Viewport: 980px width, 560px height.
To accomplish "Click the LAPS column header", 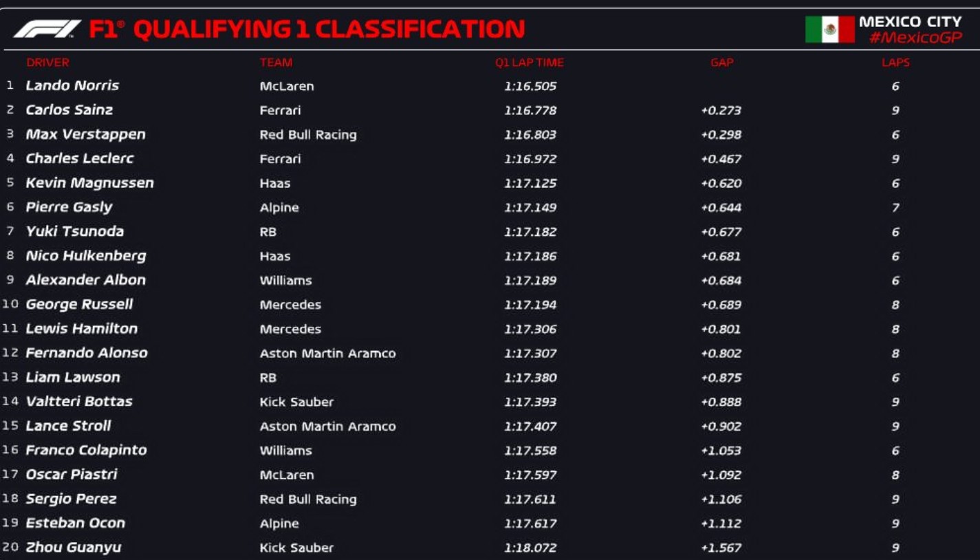I will tap(895, 63).
